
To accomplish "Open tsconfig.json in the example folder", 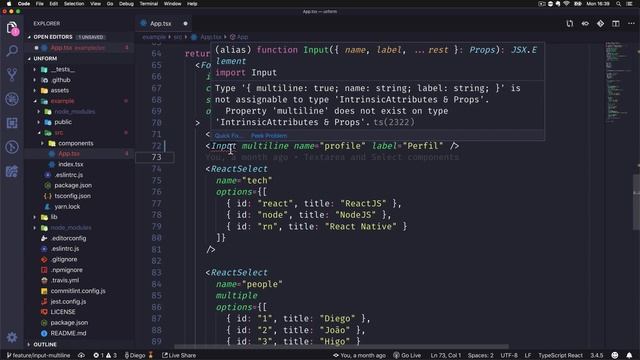I will pos(73,196).
